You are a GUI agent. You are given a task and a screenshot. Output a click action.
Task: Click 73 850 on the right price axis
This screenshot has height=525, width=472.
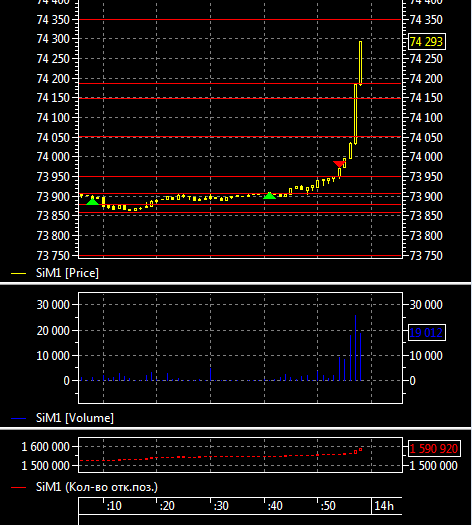click(426, 216)
